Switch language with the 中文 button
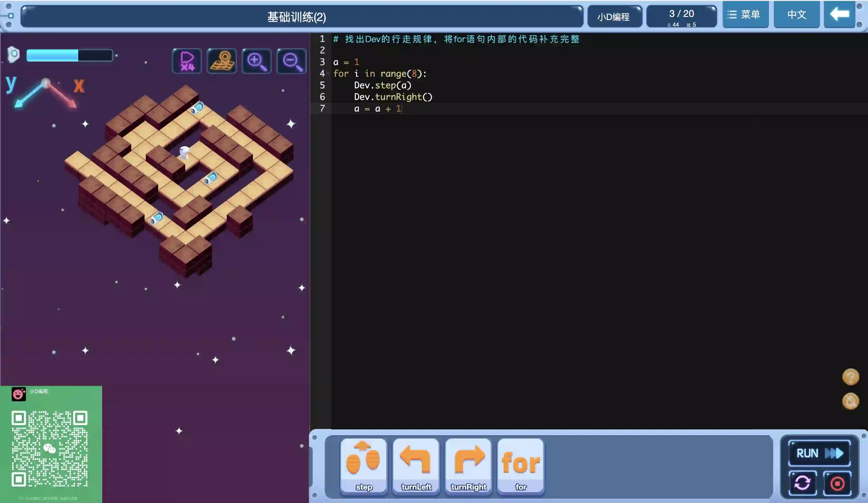The width and height of the screenshot is (868, 503). click(x=796, y=15)
